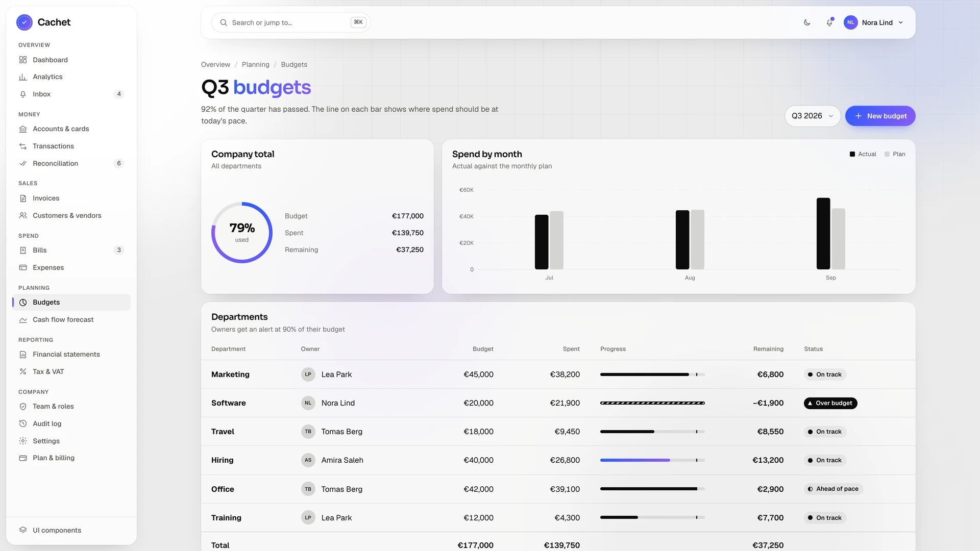The width and height of the screenshot is (980, 551).
Task: Click the Bills count badge 3
Action: tap(119, 251)
